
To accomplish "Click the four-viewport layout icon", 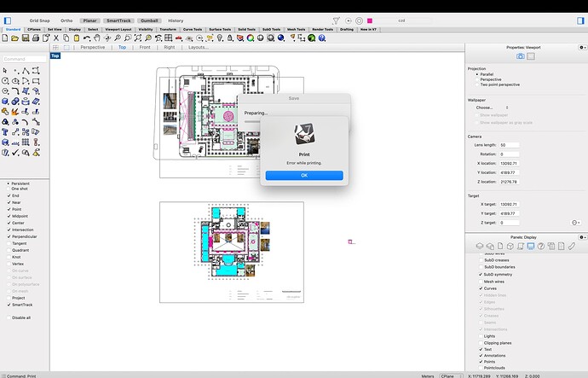I will coord(169,38).
